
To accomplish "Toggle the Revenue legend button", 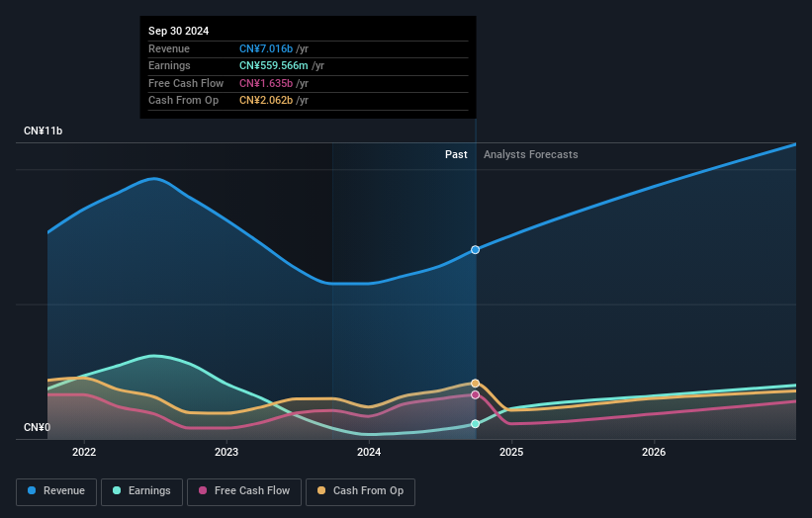I will (56, 491).
